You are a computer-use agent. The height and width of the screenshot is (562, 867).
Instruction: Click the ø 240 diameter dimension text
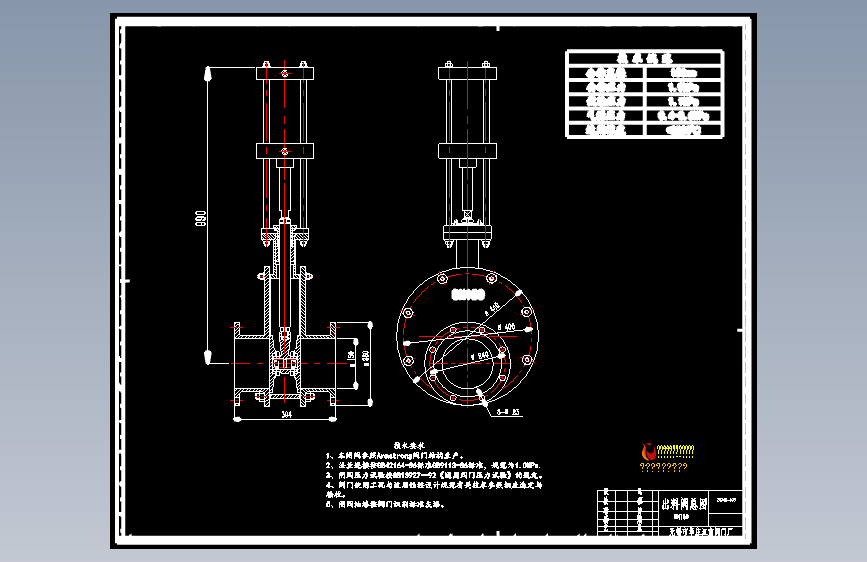tap(480, 356)
